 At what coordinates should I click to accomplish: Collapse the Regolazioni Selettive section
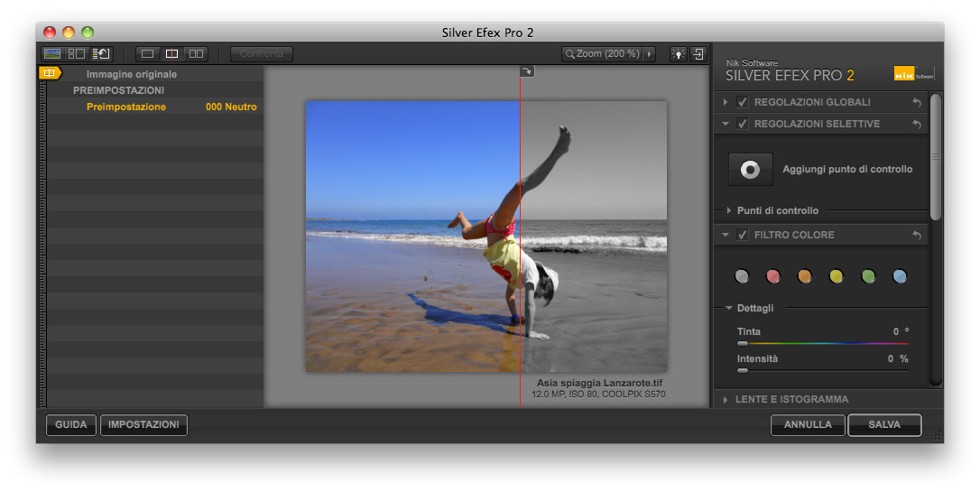pos(726,124)
